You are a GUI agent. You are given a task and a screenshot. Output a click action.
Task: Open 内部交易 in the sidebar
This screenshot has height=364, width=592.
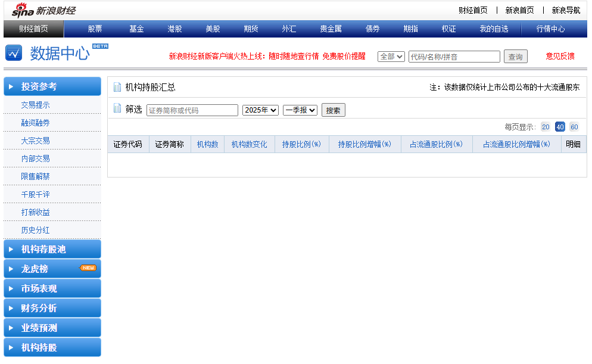click(x=35, y=158)
